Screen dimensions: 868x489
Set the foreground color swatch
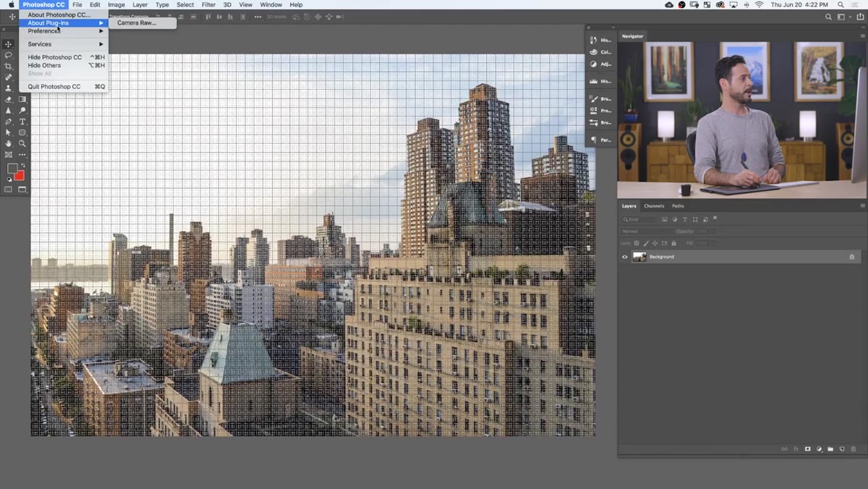click(12, 168)
